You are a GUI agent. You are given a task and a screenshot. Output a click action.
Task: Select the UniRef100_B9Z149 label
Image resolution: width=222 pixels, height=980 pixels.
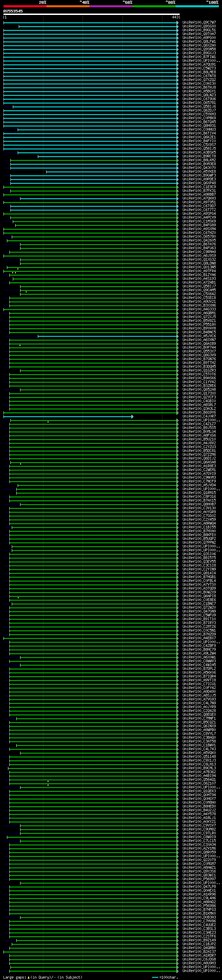coord(199,940)
